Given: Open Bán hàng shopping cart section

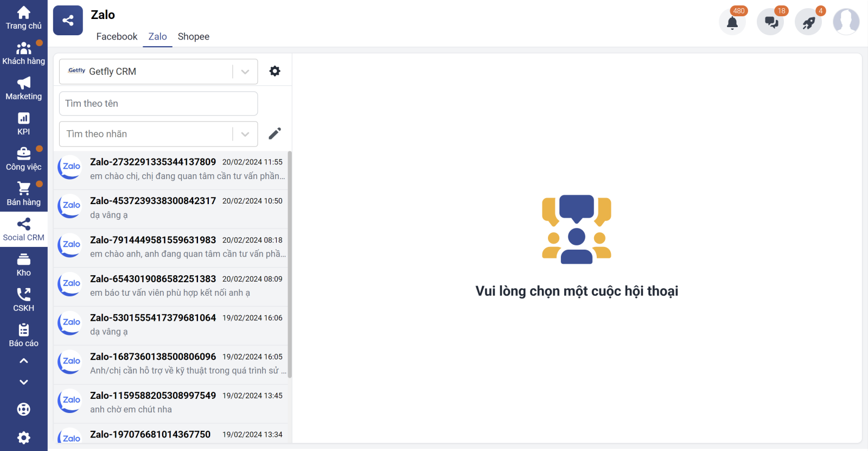Looking at the screenshot, I should tap(23, 194).
